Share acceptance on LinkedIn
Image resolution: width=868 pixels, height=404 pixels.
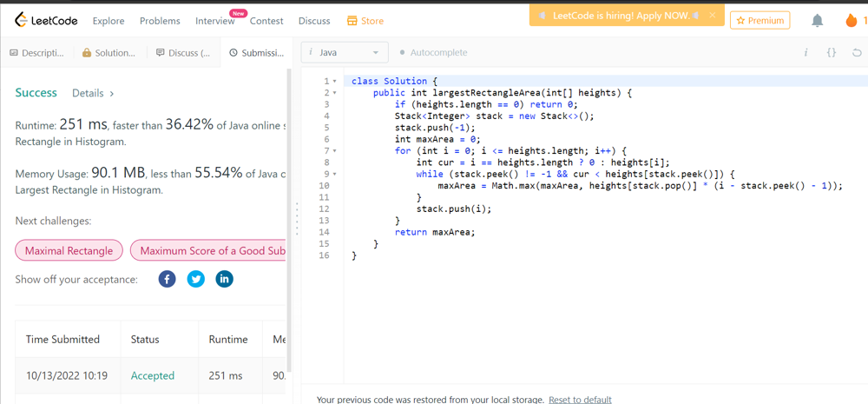pos(224,279)
